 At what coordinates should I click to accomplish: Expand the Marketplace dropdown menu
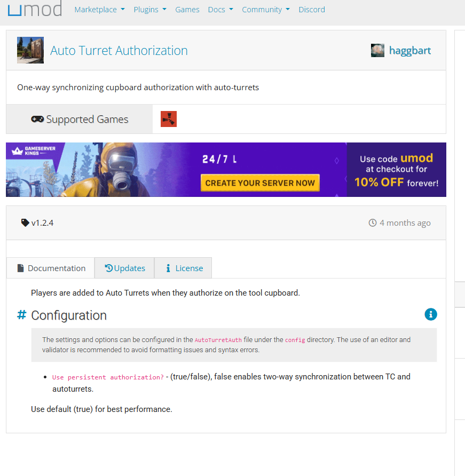[x=99, y=10]
